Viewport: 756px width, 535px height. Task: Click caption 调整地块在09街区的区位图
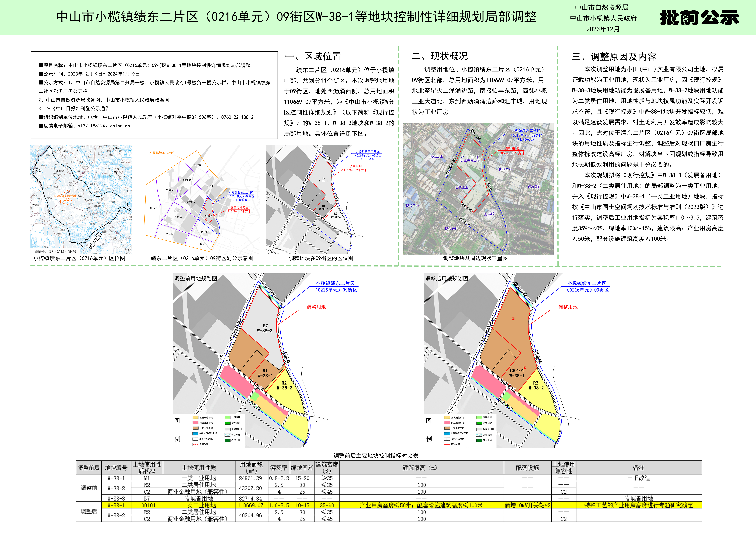(321, 258)
